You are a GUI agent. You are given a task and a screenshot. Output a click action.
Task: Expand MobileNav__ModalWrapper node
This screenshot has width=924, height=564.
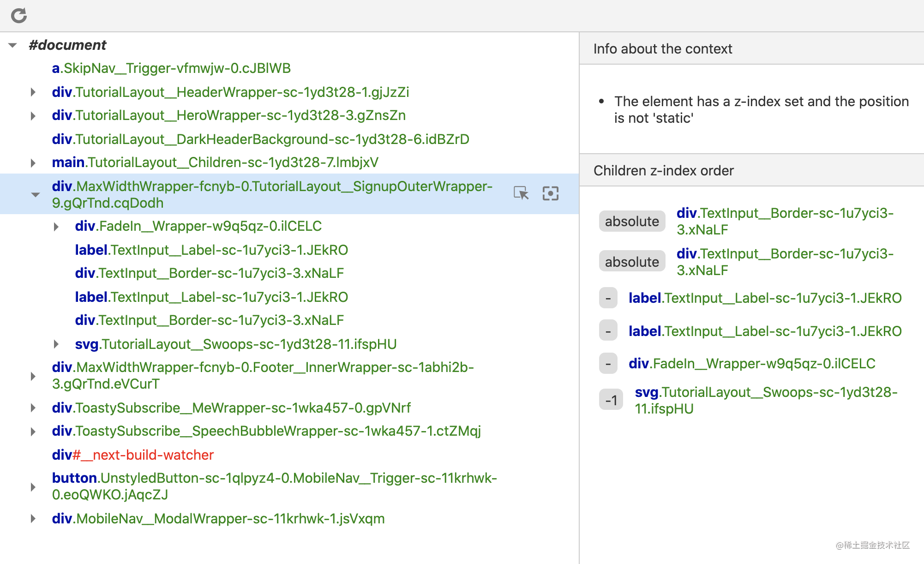click(x=33, y=519)
